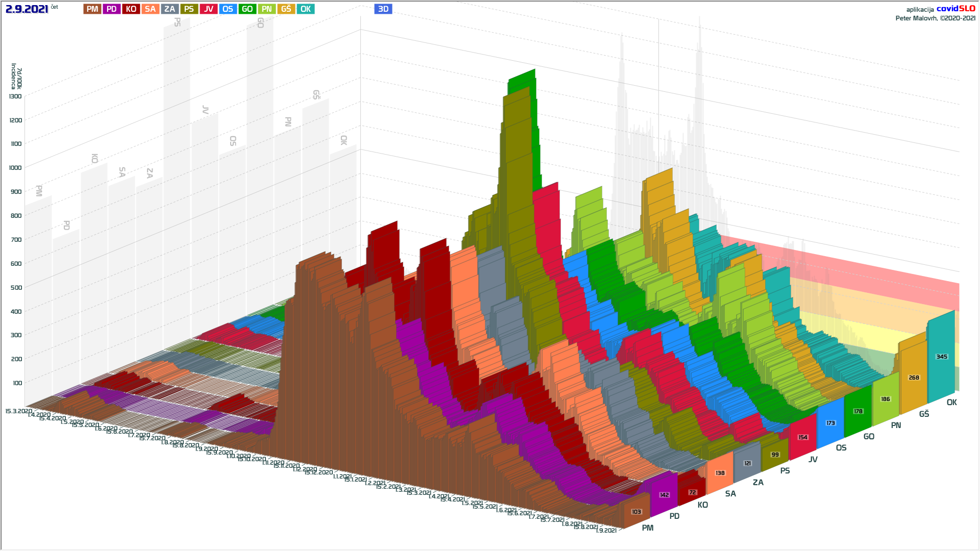The width and height of the screenshot is (980, 551).
Task: Click the JV value label 154
Action: tap(803, 437)
